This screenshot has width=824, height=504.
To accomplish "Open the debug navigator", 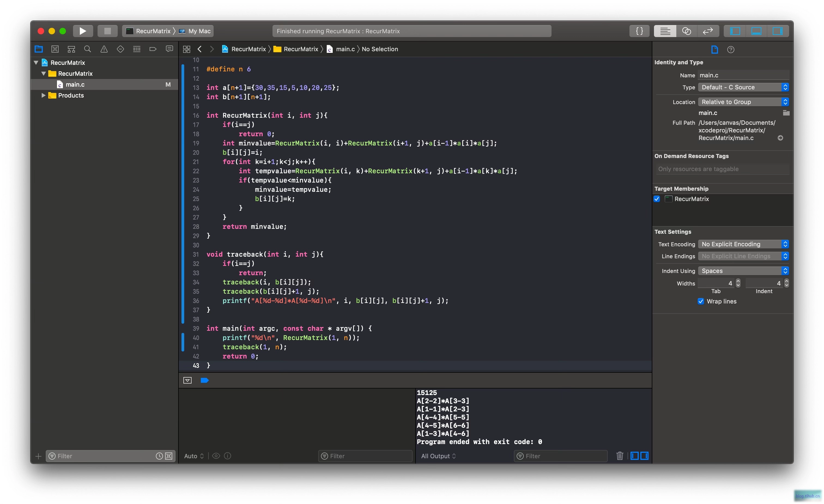I will point(137,49).
